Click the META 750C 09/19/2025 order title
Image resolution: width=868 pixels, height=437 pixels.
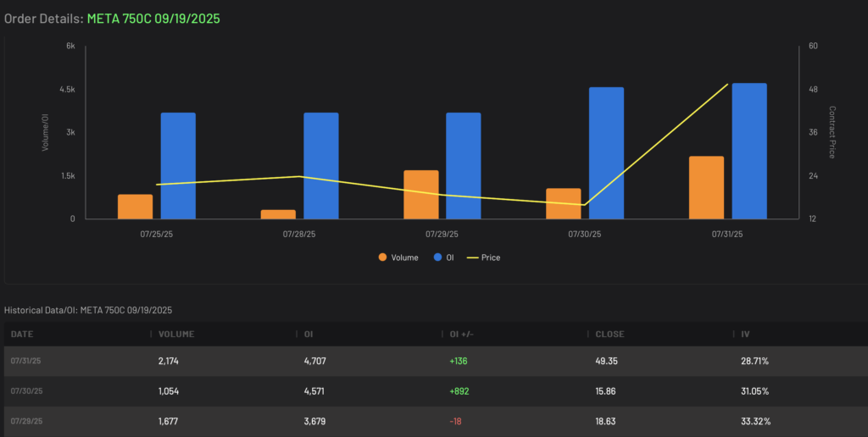click(x=153, y=19)
